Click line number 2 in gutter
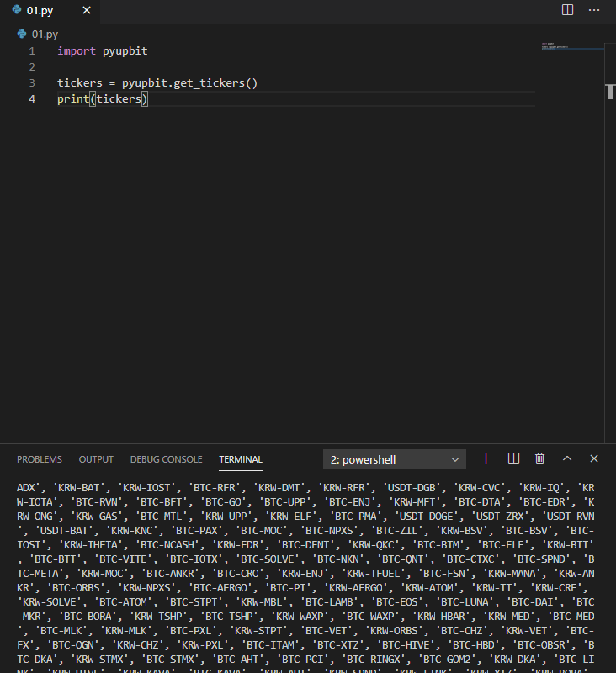Screen dimensions: 616x673 pos(32,67)
